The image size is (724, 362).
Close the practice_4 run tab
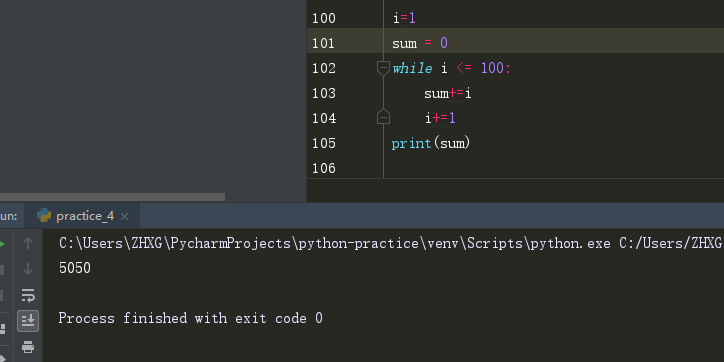[x=124, y=216]
